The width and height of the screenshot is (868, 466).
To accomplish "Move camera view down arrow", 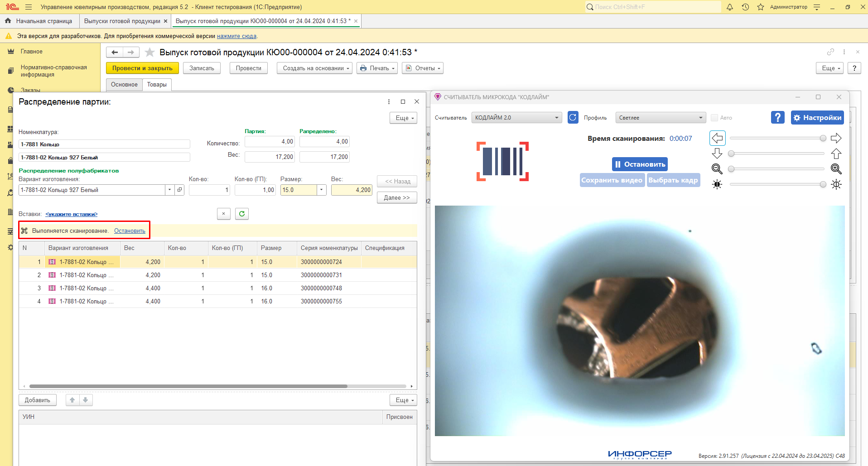I will 717,153.
